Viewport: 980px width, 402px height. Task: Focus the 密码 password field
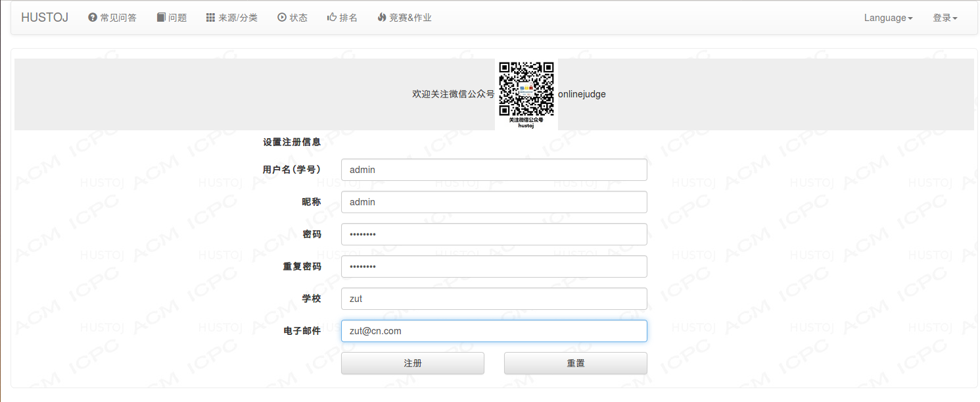pos(494,234)
